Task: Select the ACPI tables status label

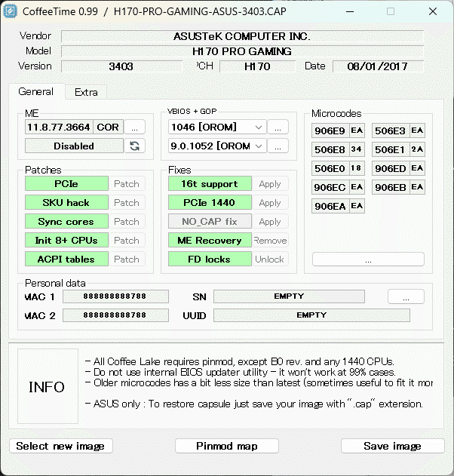Action: [66, 259]
